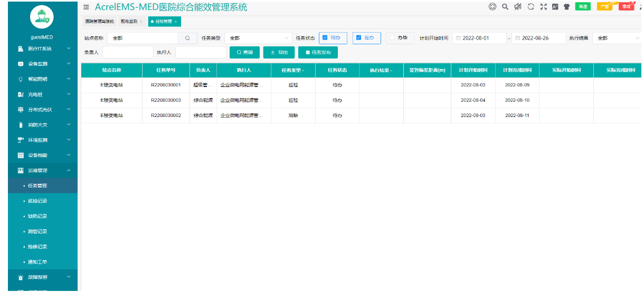Open the language switch icon

pos(555,7)
